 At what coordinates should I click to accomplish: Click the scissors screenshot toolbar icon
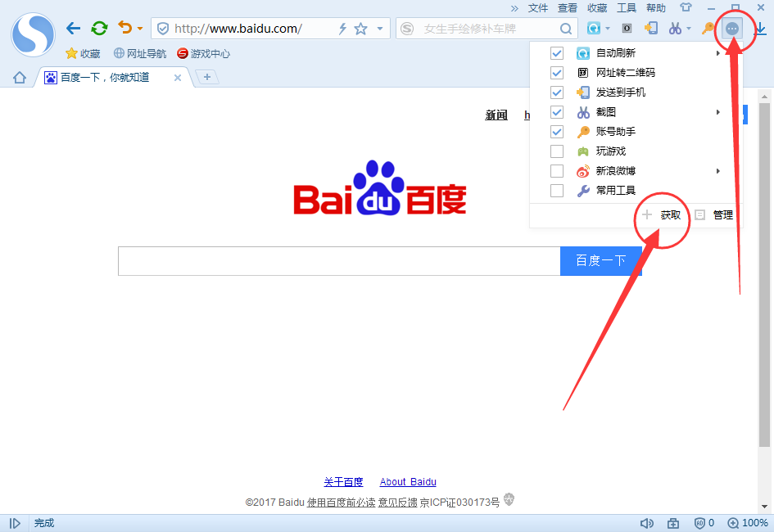(675, 28)
